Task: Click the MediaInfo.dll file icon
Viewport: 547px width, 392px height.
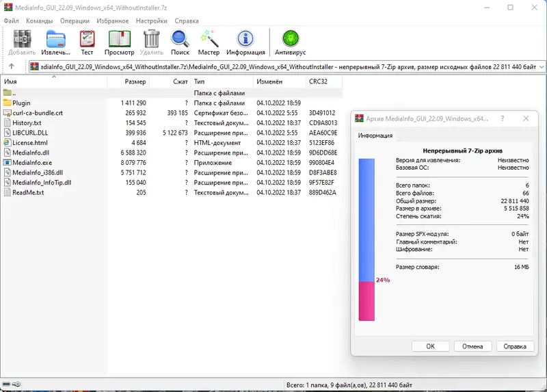Action: (x=7, y=153)
